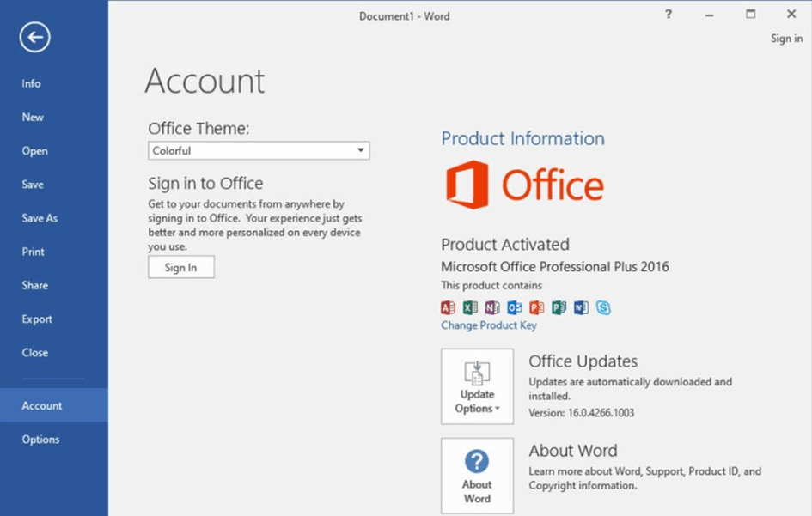Click the Access icon in product list
The image size is (812, 516).
[448, 307]
